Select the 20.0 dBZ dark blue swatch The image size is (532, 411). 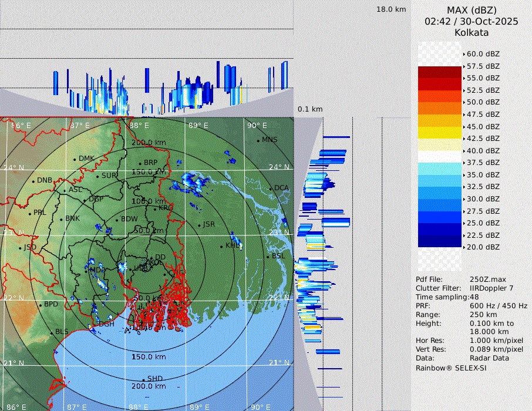(439, 247)
